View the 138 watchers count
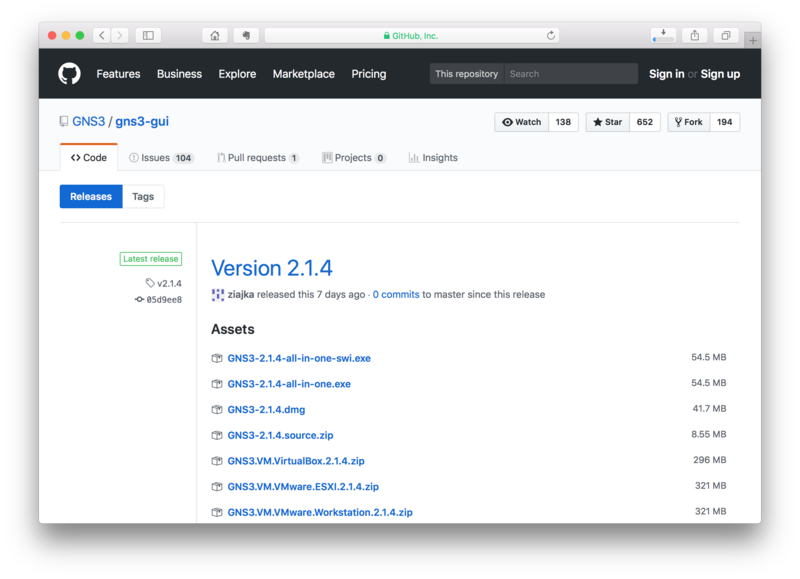Image resolution: width=800 pixels, height=579 pixels. pos(563,122)
